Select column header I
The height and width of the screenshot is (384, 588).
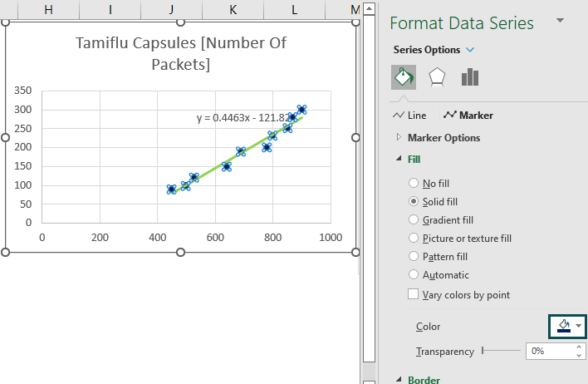tap(110, 9)
